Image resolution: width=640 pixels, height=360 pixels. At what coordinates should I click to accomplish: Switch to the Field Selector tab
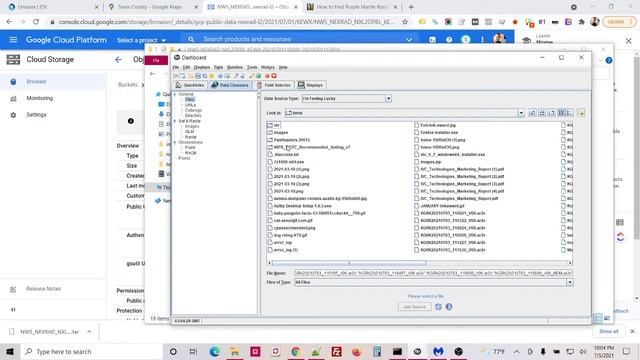coord(273,85)
